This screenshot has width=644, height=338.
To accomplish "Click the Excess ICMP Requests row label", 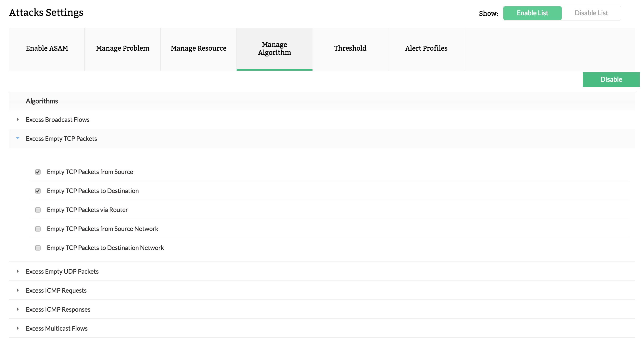I will point(56,290).
